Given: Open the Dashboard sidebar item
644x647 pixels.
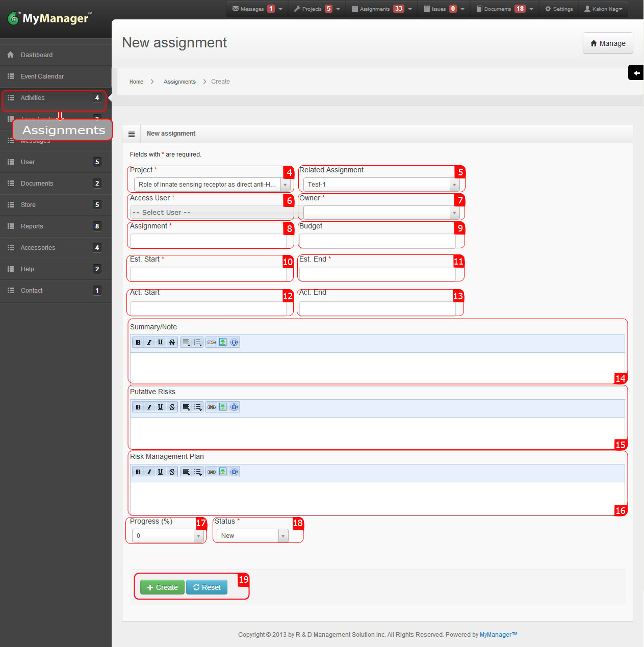Looking at the screenshot, I should pyautogui.click(x=37, y=55).
